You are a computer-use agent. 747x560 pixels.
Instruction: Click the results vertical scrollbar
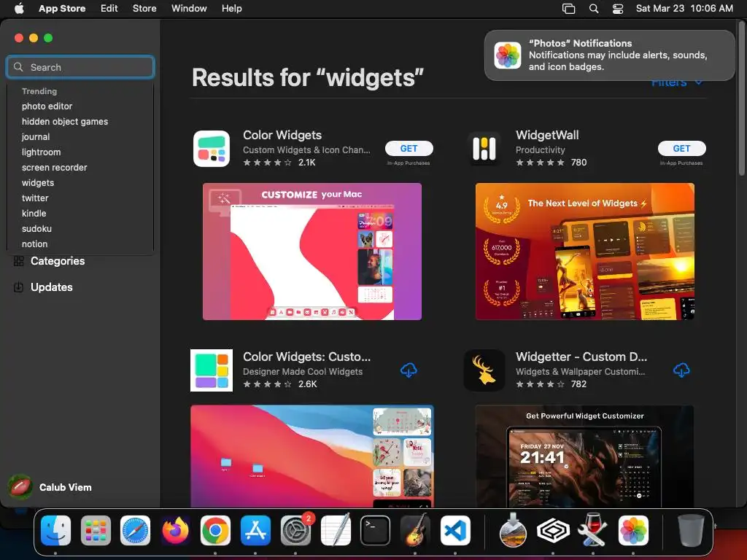click(x=742, y=100)
